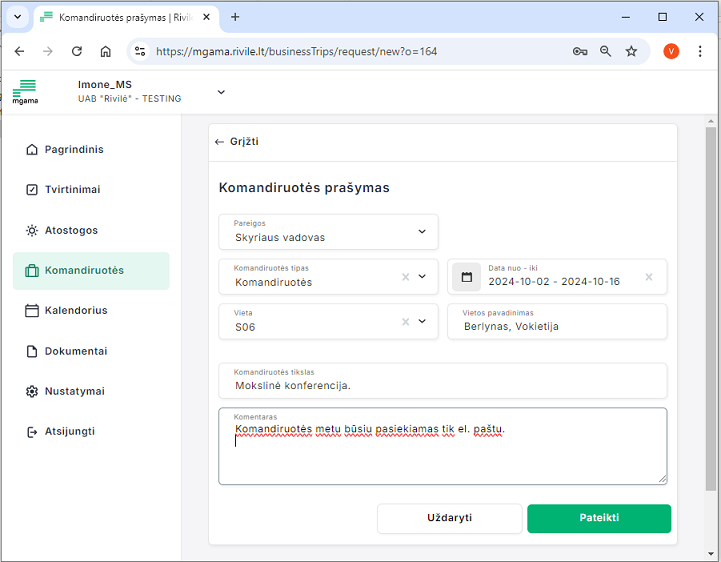Expand the Pareigos dropdown
The image size is (721, 562).
coord(421,232)
